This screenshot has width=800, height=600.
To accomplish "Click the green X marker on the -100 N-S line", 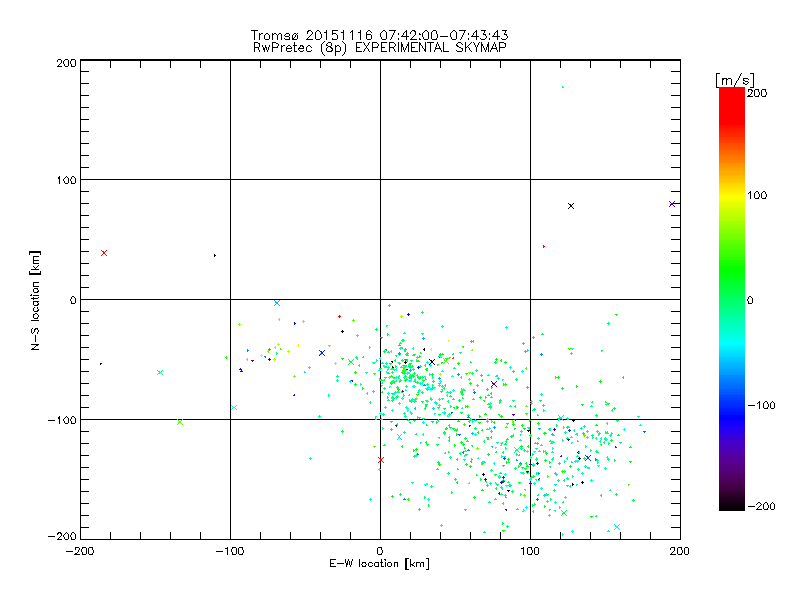I will pyautogui.click(x=180, y=422).
